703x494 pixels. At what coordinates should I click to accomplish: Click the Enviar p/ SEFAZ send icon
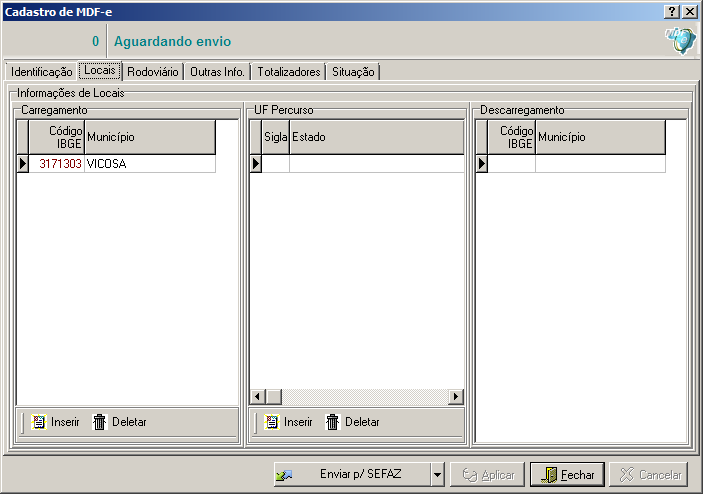click(x=285, y=475)
